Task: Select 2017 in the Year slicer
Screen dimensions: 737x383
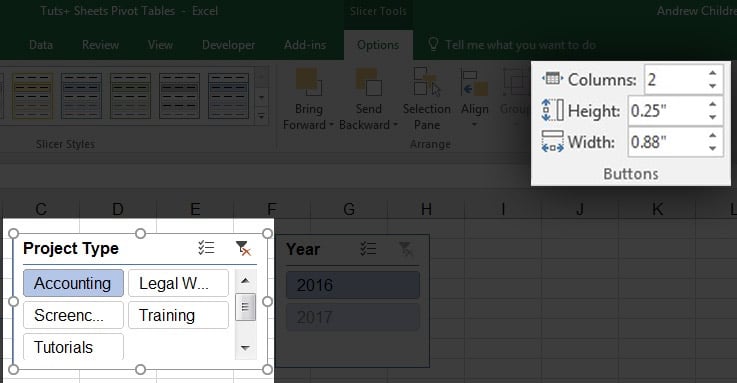Action: tap(353, 317)
